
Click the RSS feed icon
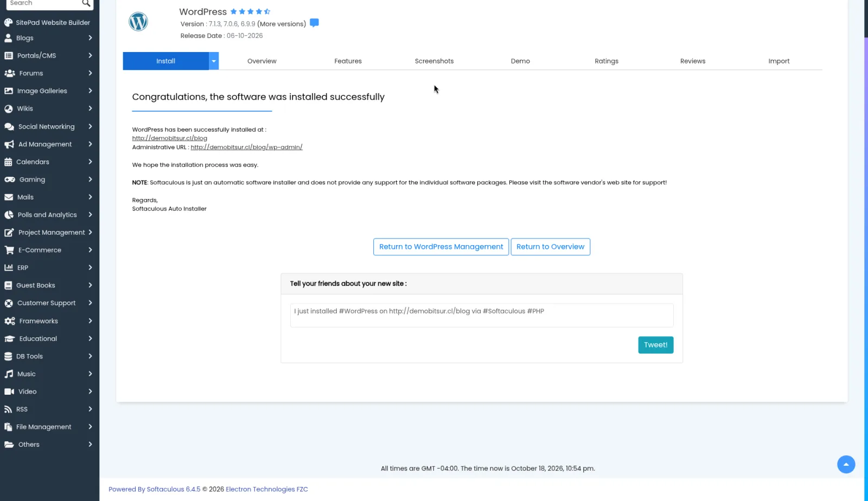8,409
